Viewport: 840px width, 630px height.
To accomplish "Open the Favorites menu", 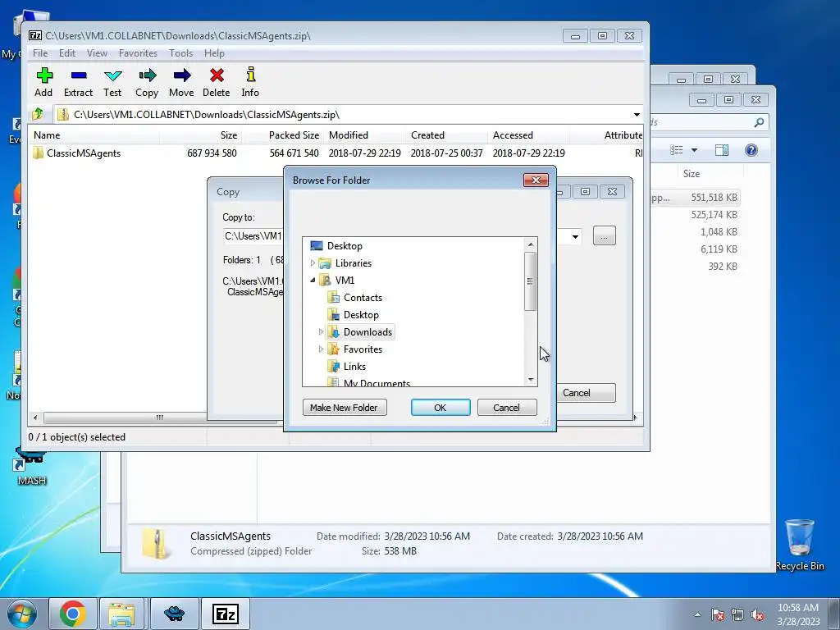I will [138, 53].
